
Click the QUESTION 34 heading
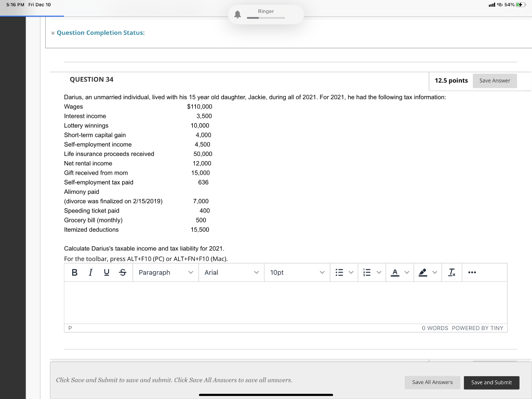[x=91, y=79]
